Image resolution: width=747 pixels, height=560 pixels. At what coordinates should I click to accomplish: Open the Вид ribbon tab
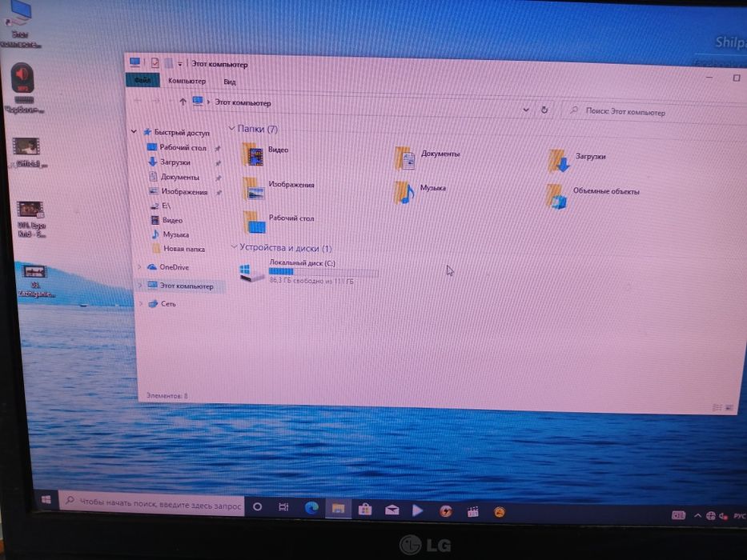pos(230,82)
